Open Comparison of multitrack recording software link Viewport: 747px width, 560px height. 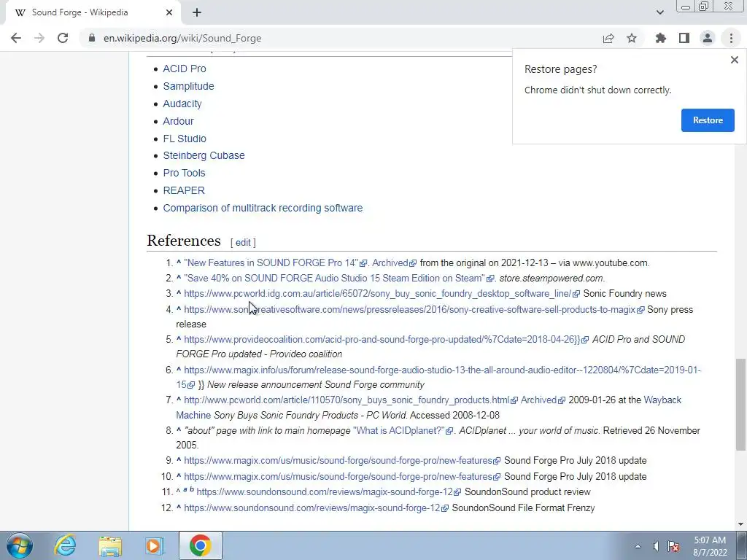pos(263,208)
